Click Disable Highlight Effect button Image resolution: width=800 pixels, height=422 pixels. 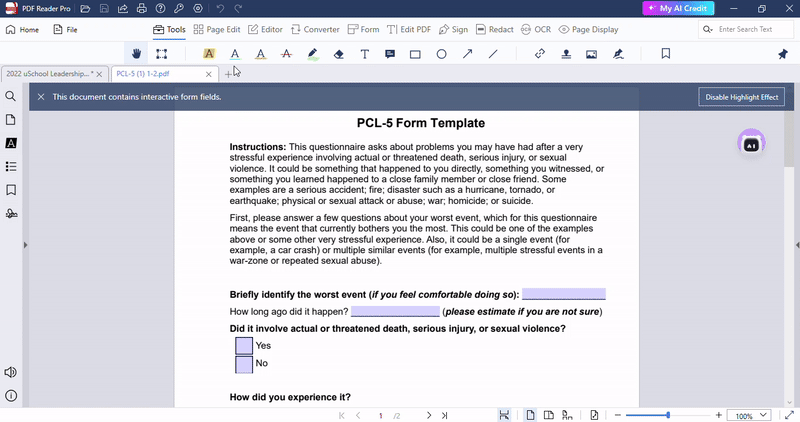pyautogui.click(x=741, y=97)
